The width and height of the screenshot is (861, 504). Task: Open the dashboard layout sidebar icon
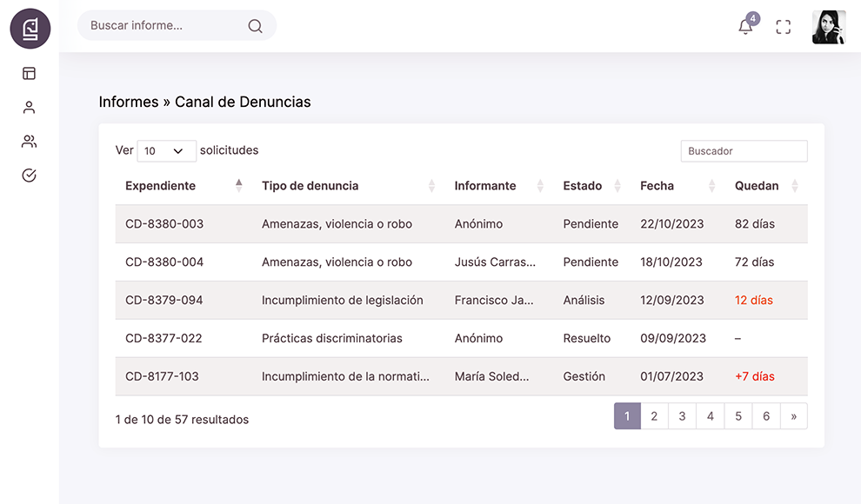click(x=29, y=74)
